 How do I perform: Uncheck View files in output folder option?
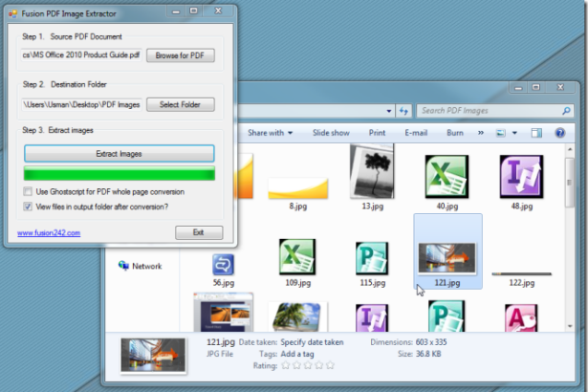coord(28,207)
